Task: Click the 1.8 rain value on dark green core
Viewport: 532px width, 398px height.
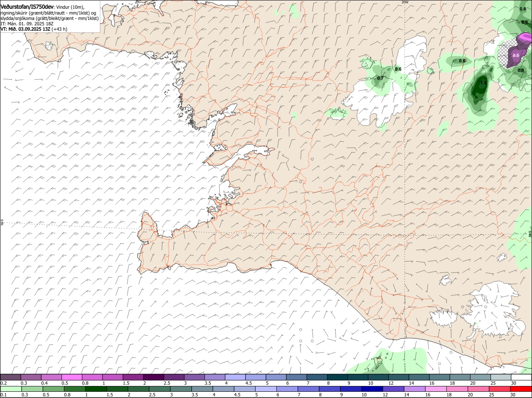Action: click(x=483, y=83)
